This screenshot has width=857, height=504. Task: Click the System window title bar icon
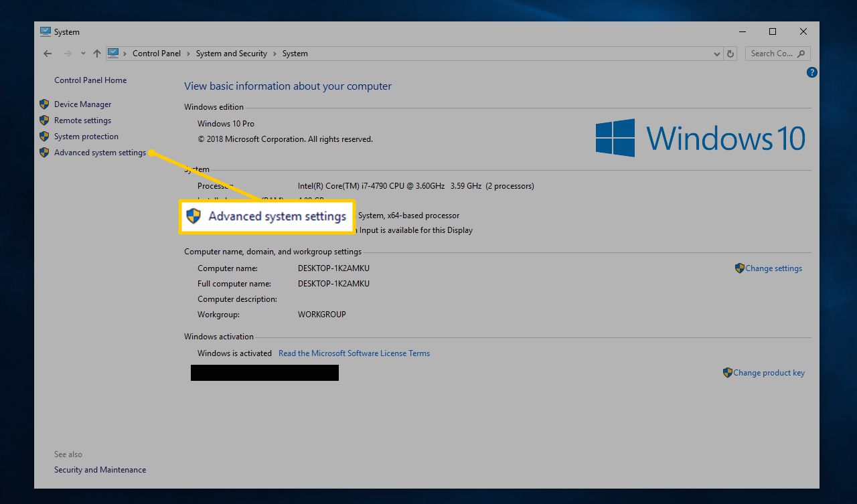46,31
